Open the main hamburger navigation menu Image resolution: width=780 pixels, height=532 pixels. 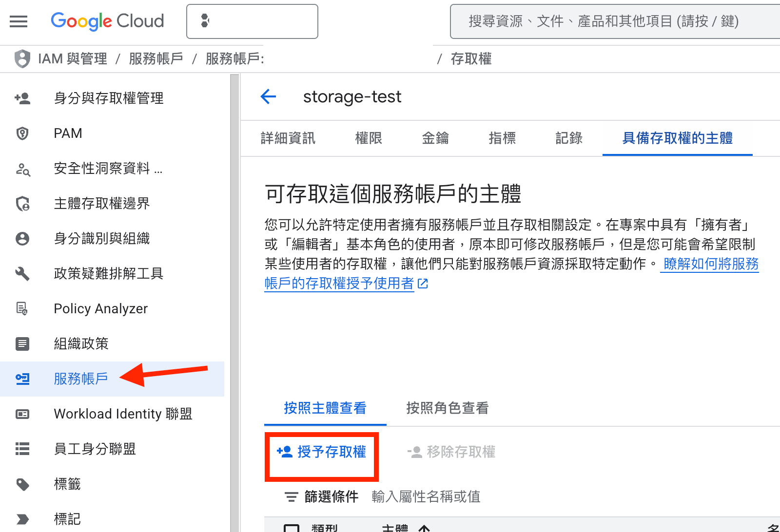coord(19,21)
